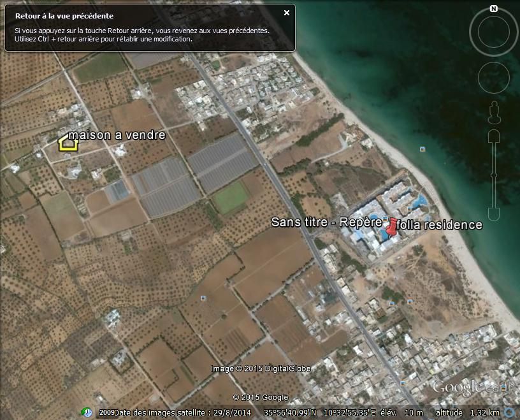520x420 pixels.
Task: Close the 'Retour à la vue précédente' tooltip
Action: coord(287,13)
